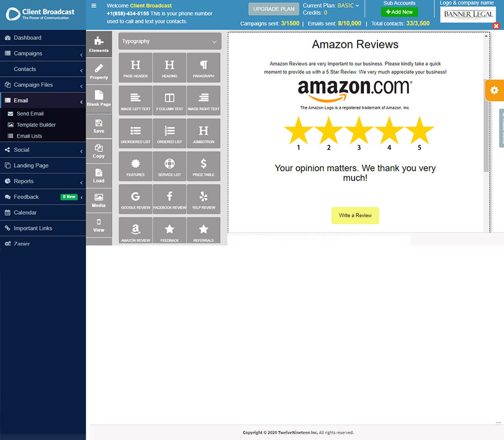Insert Yelp Review block
Viewport: 504px width, 440px height.
(x=203, y=199)
